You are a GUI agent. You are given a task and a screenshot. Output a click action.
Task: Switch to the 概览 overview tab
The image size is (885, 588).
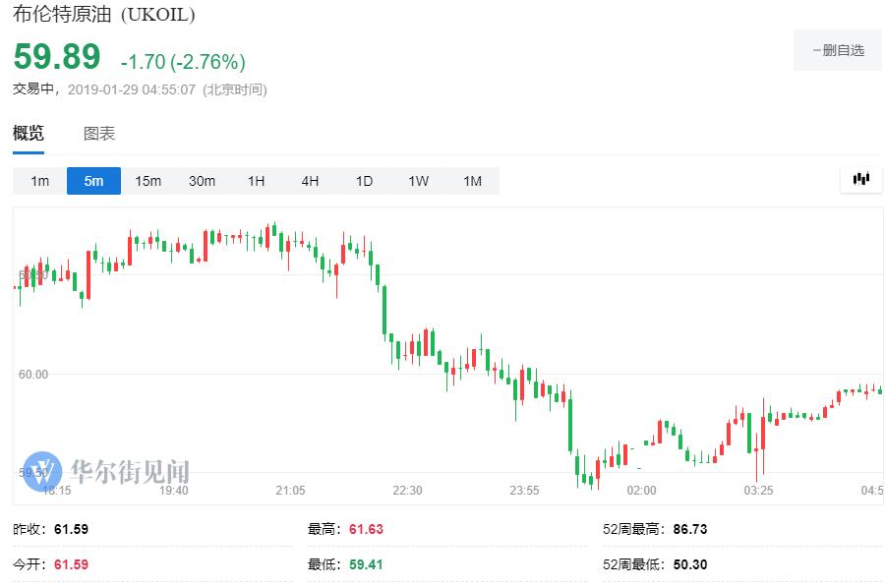[x=29, y=134]
